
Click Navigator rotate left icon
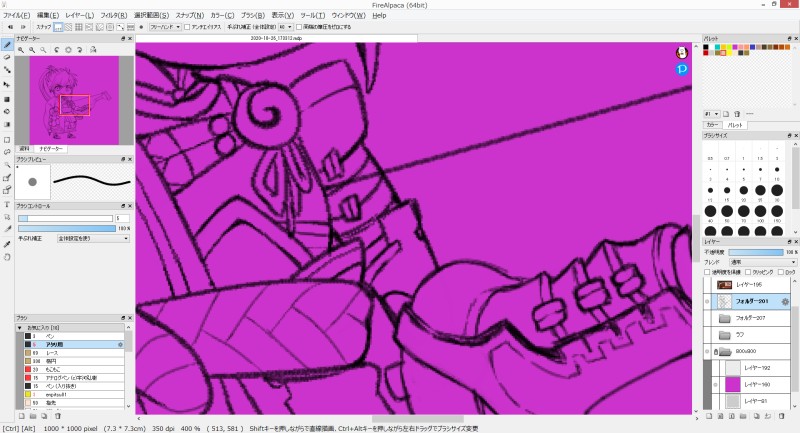pos(57,50)
